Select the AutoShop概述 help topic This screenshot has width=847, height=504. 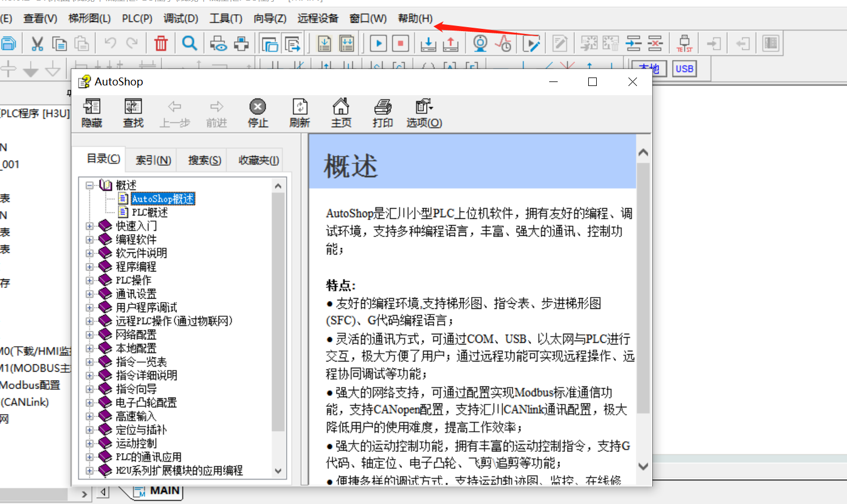[x=163, y=199]
